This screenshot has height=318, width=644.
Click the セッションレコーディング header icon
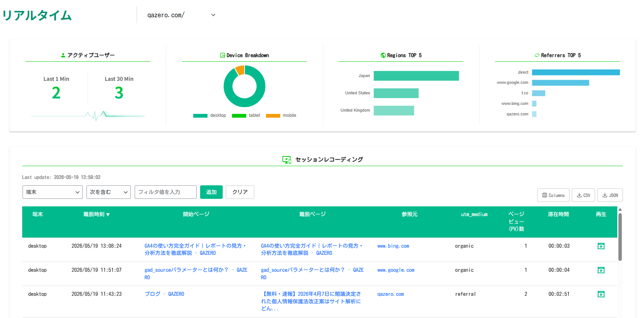point(287,160)
